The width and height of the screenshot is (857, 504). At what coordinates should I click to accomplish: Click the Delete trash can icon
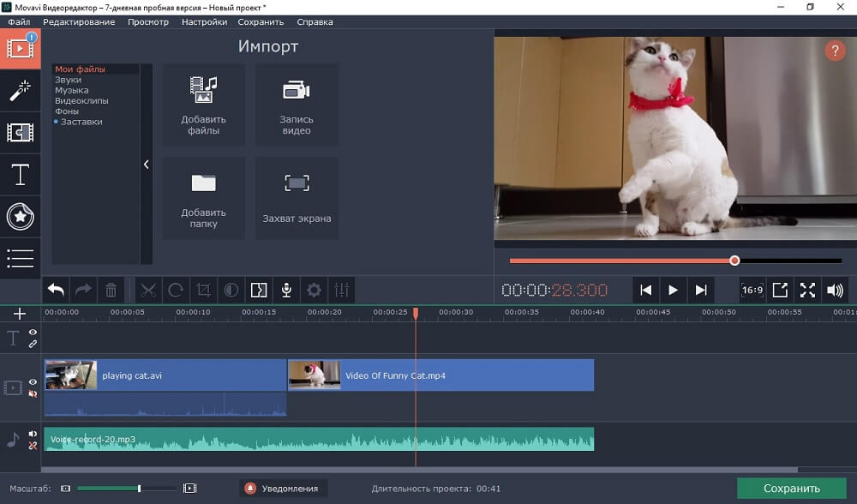(x=111, y=290)
